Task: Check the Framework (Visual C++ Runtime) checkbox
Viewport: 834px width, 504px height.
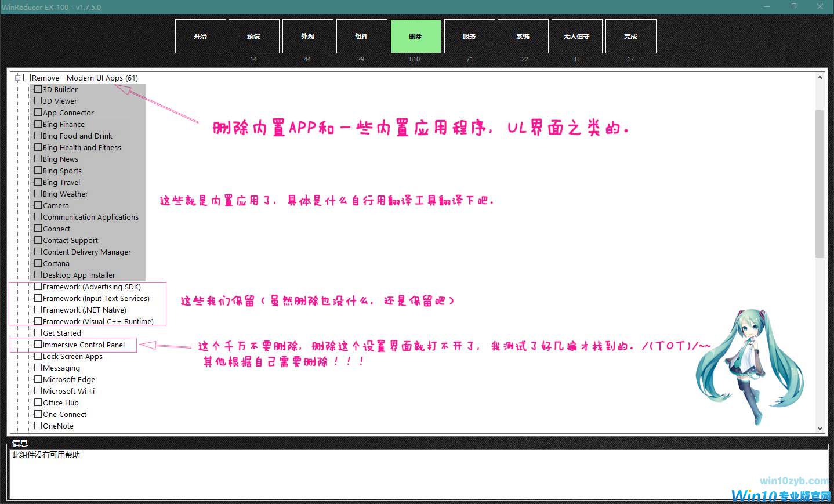Action: tap(38, 321)
